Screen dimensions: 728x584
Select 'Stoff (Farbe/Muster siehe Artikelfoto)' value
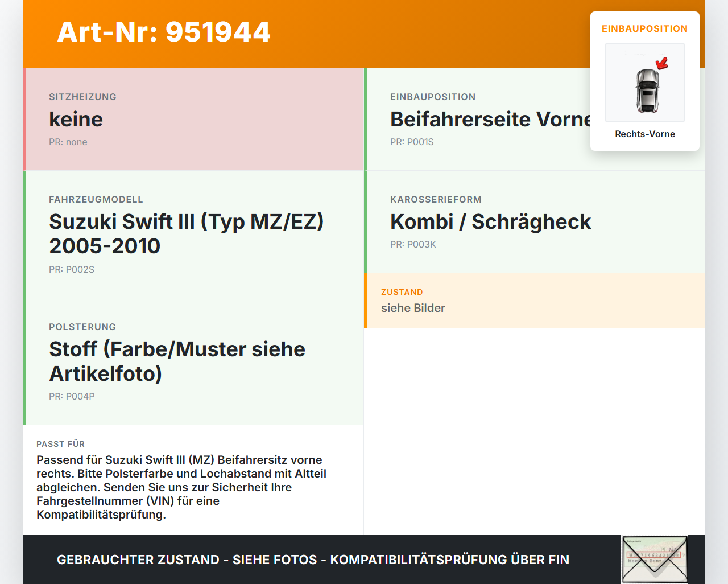tap(177, 361)
